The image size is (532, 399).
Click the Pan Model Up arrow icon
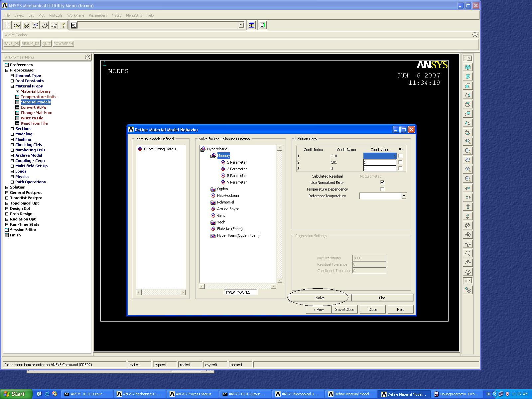click(468, 207)
